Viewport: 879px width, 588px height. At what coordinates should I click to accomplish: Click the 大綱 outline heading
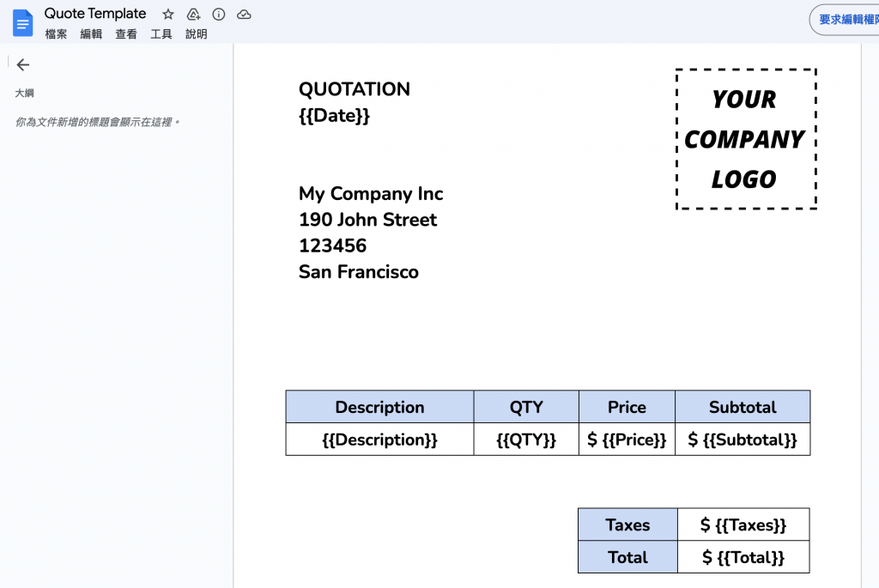coord(24,93)
